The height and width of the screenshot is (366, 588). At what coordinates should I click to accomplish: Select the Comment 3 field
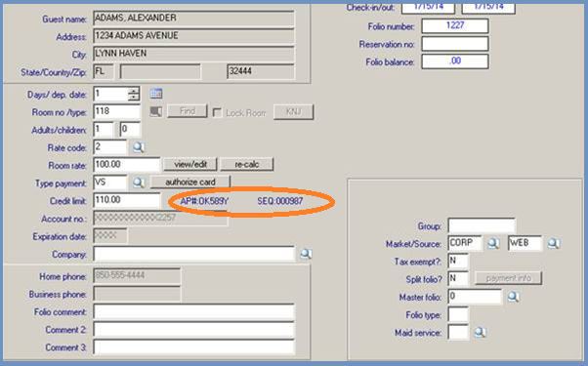(193, 347)
